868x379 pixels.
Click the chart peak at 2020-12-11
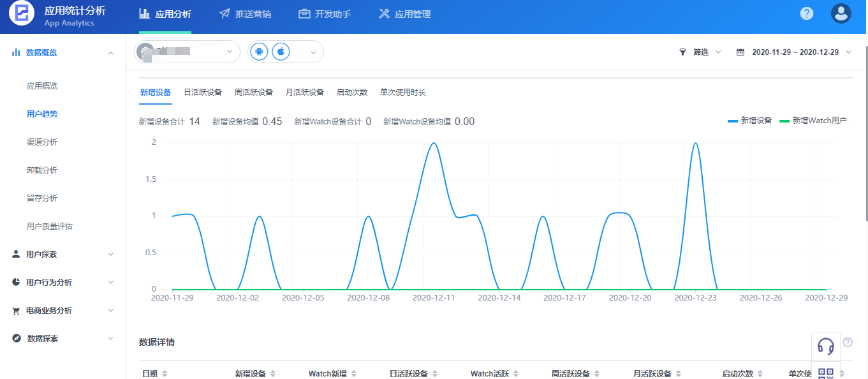click(434, 143)
